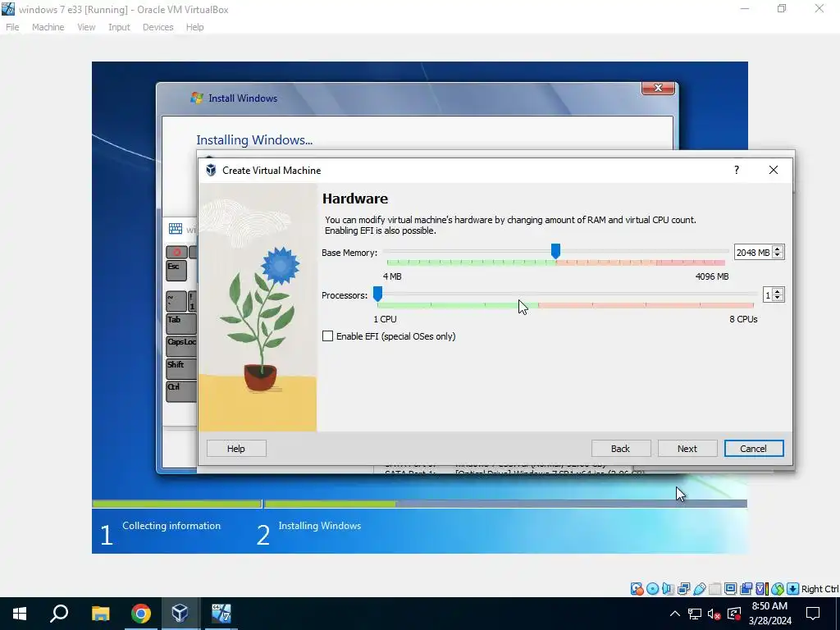
Task: Click the tilde key on the soft keyboard
Action: tap(176, 301)
